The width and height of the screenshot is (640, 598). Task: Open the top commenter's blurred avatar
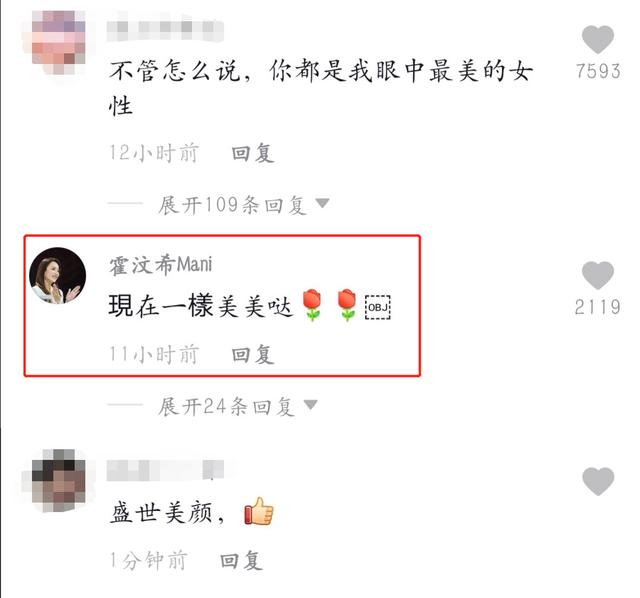[58, 42]
